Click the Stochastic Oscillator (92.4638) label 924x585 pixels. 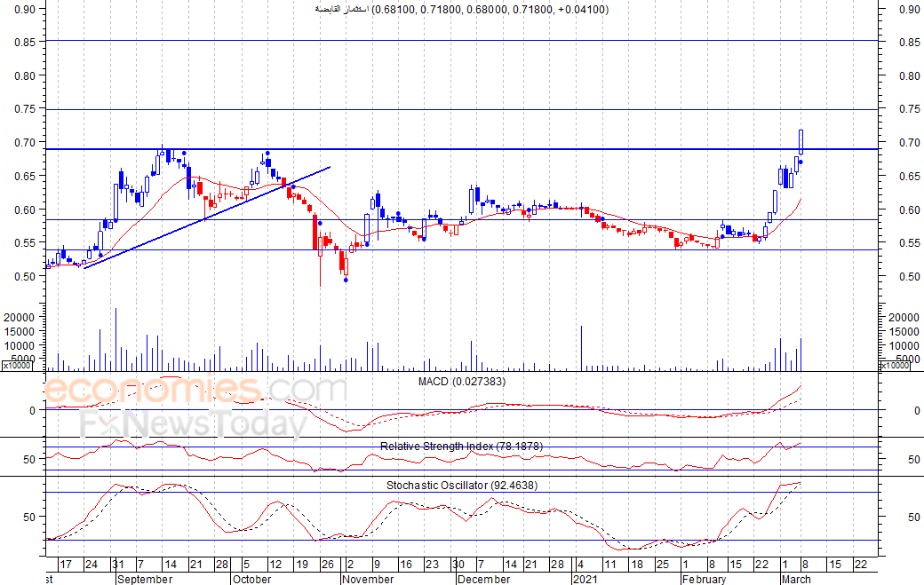(461, 485)
